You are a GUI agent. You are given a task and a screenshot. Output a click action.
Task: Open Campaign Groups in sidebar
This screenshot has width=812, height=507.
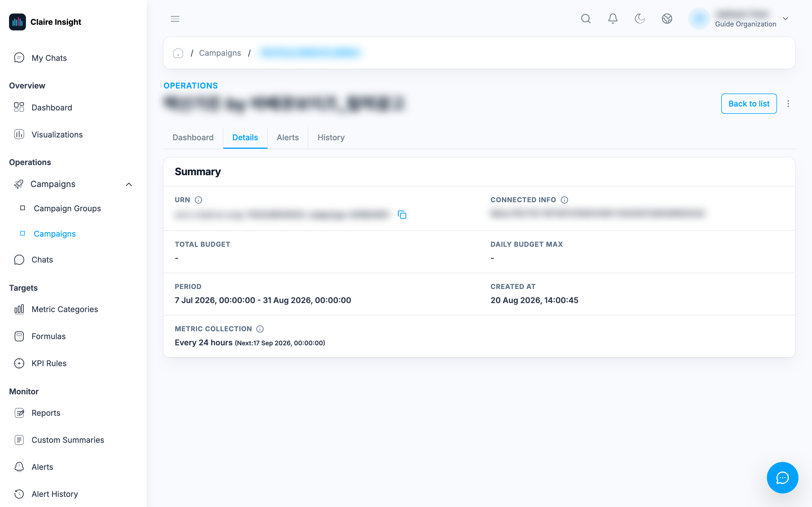(x=67, y=208)
